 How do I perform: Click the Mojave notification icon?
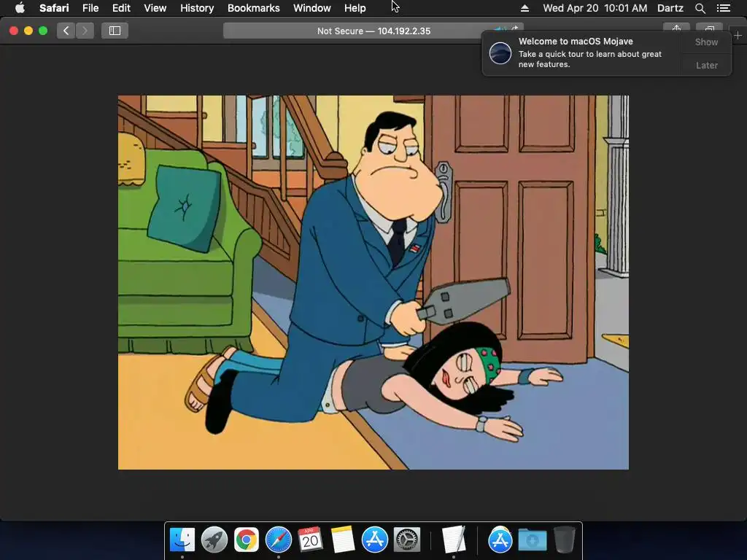(500, 52)
